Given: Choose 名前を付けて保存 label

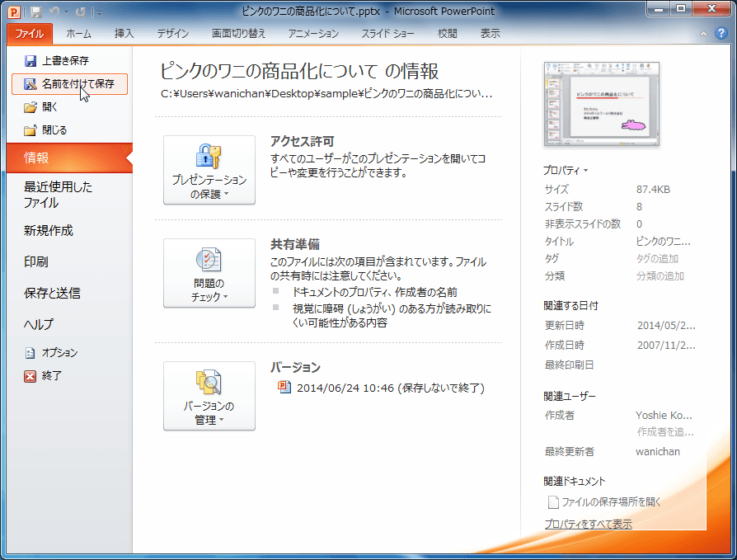Looking at the screenshot, I should tap(78, 84).
